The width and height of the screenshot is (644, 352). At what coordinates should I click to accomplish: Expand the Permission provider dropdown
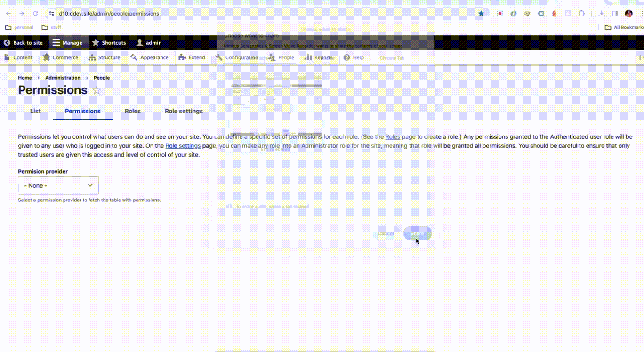(58, 185)
